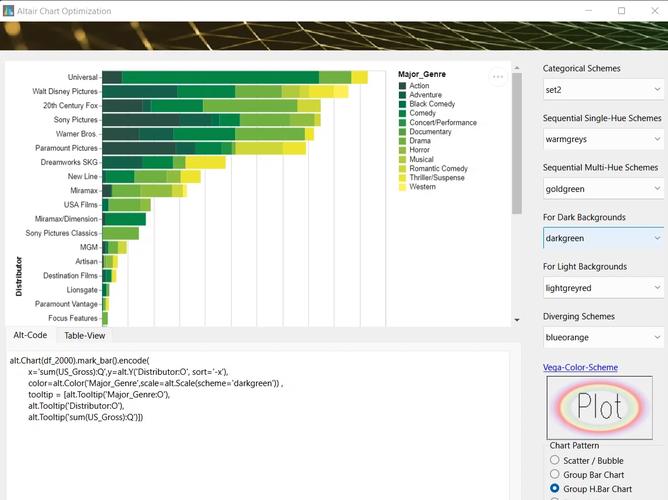Open the Diverging Schemes blueorange dropdown
Image resolution: width=668 pixels, height=500 pixels.
603,337
